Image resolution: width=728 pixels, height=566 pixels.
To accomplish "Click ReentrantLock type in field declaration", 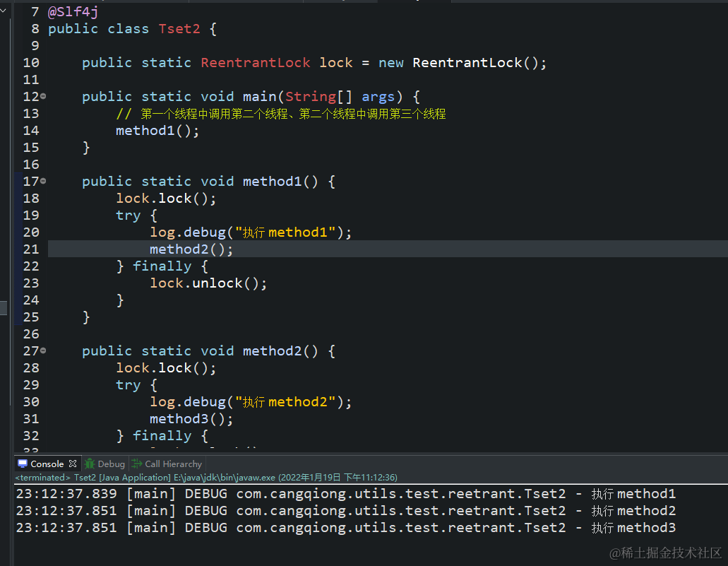I will tap(256, 63).
